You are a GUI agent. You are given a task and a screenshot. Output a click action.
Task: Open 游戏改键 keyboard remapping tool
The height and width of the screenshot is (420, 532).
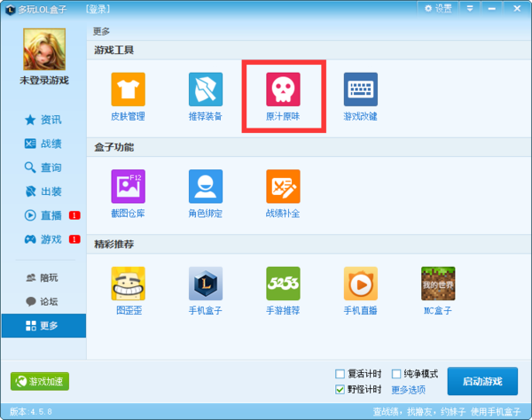pos(360,97)
